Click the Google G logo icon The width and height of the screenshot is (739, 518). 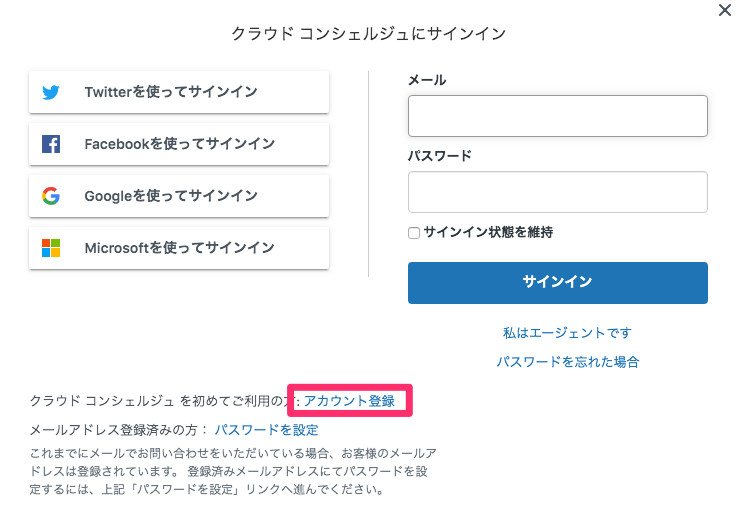point(51,196)
